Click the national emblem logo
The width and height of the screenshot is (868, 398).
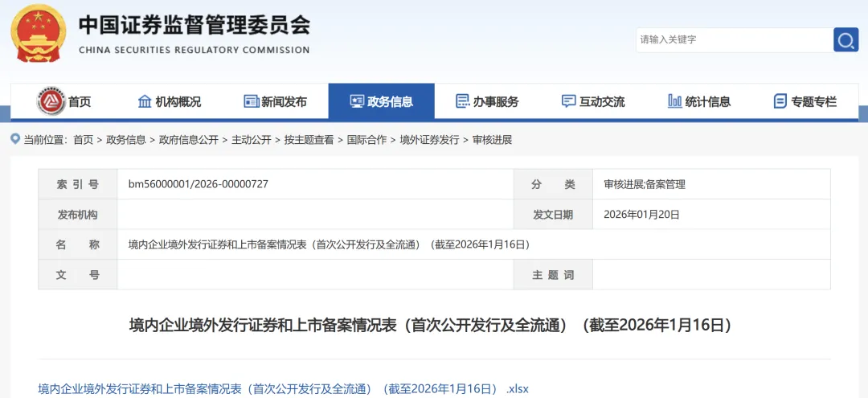[x=39, y=33]
